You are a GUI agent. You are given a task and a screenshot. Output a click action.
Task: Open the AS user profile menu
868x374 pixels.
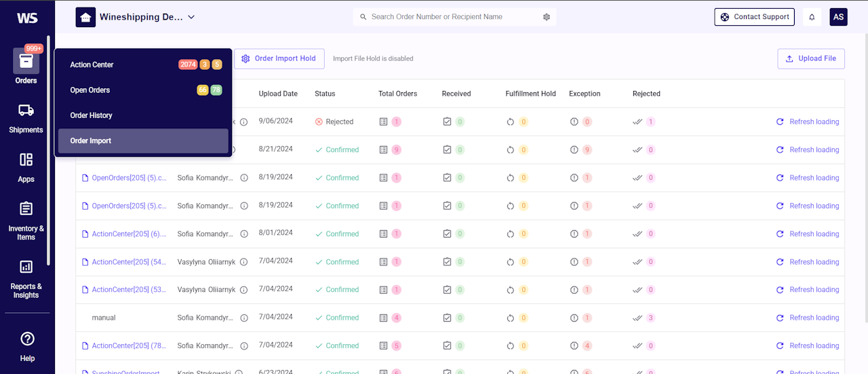pos(838,17)
